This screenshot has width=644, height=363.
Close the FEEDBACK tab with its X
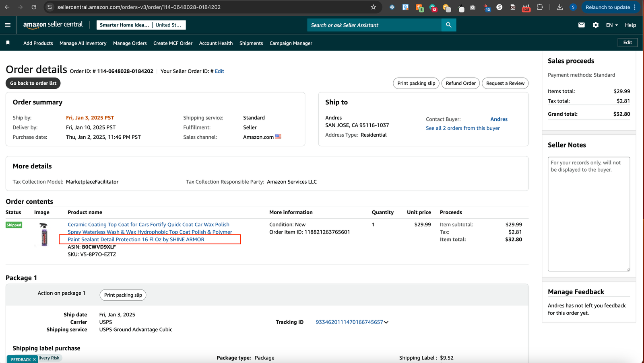34,359
